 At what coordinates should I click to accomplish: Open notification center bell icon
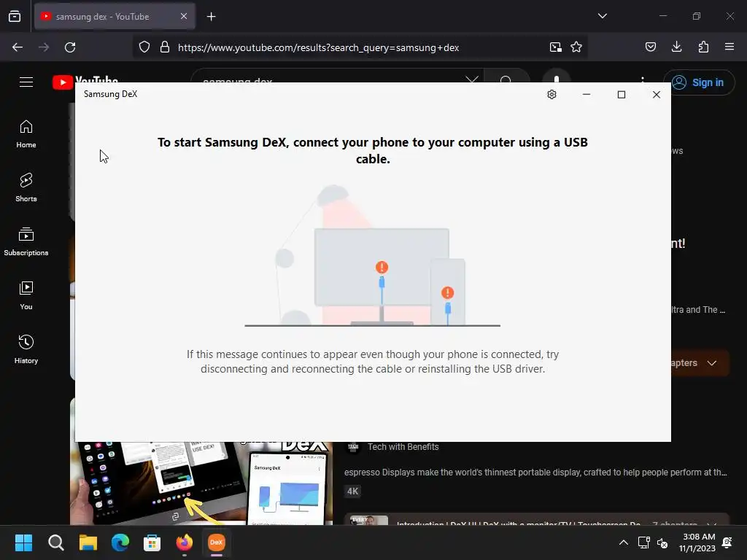click(x=727, y=542)
